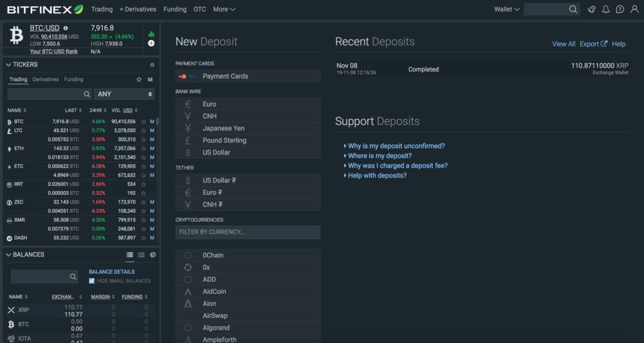Viewport: 644px width, 343px height.
Task: Collapse the Tickers panel
Action: (x=8, y=65)
